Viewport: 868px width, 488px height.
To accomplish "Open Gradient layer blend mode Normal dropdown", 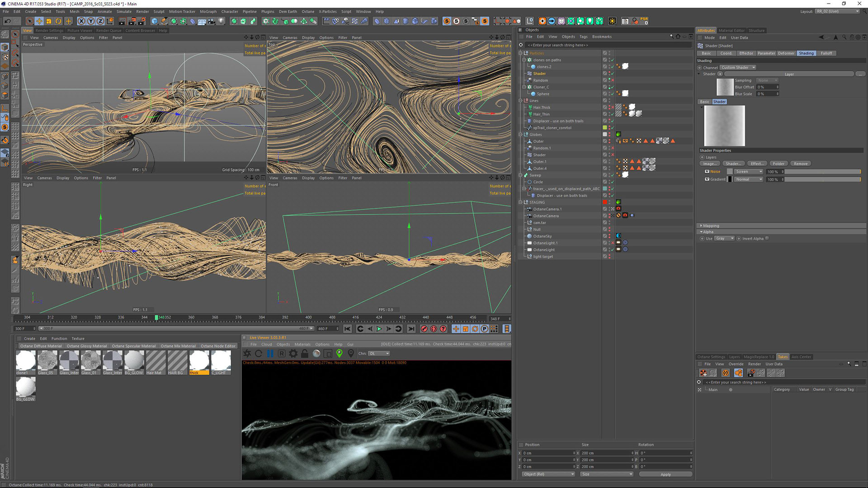I will (x=749, y=179).
